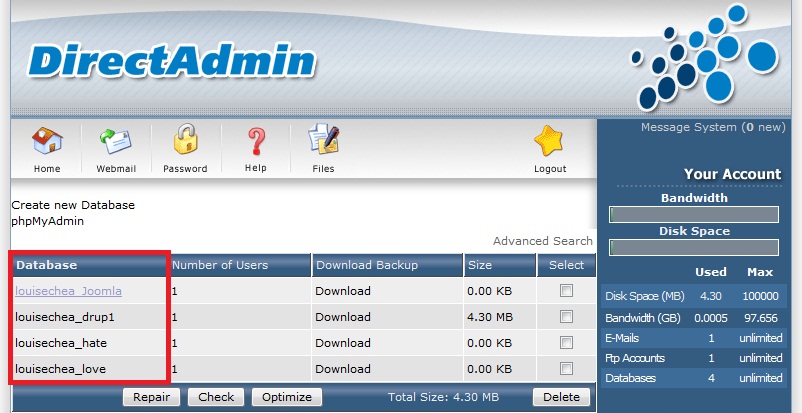
Task: Click the Used column label
Action: pos(710,272)
